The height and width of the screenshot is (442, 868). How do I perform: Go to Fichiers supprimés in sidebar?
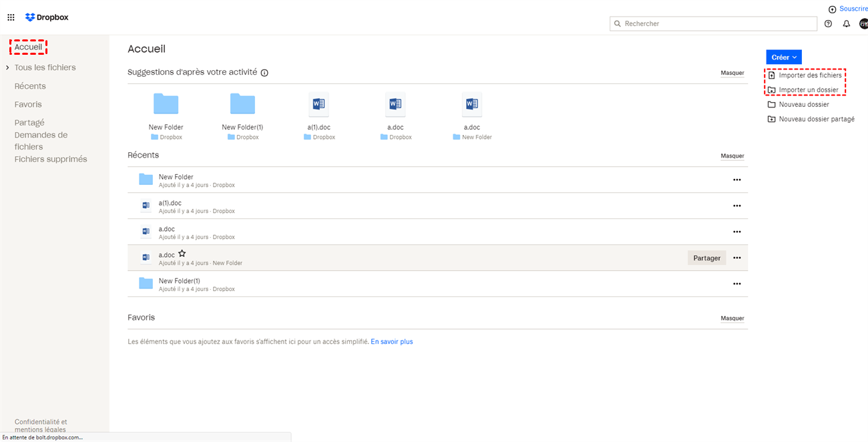tap(51, 160)
